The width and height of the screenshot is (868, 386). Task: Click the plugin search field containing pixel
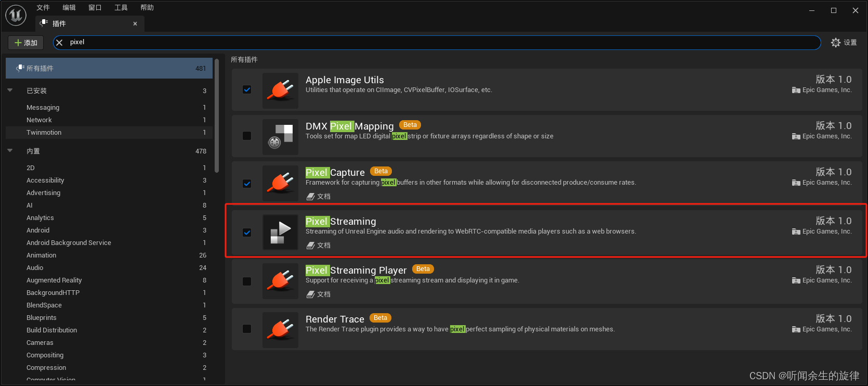click(437, 43)
